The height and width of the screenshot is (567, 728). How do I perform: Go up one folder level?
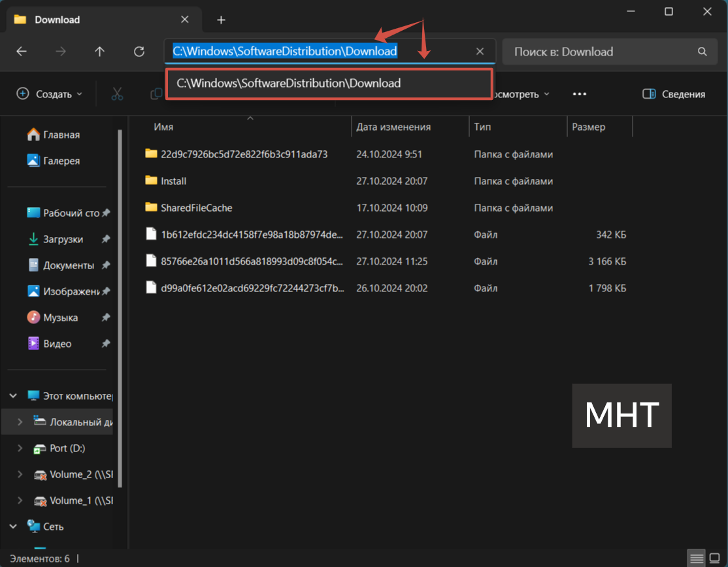coord(99,52)
